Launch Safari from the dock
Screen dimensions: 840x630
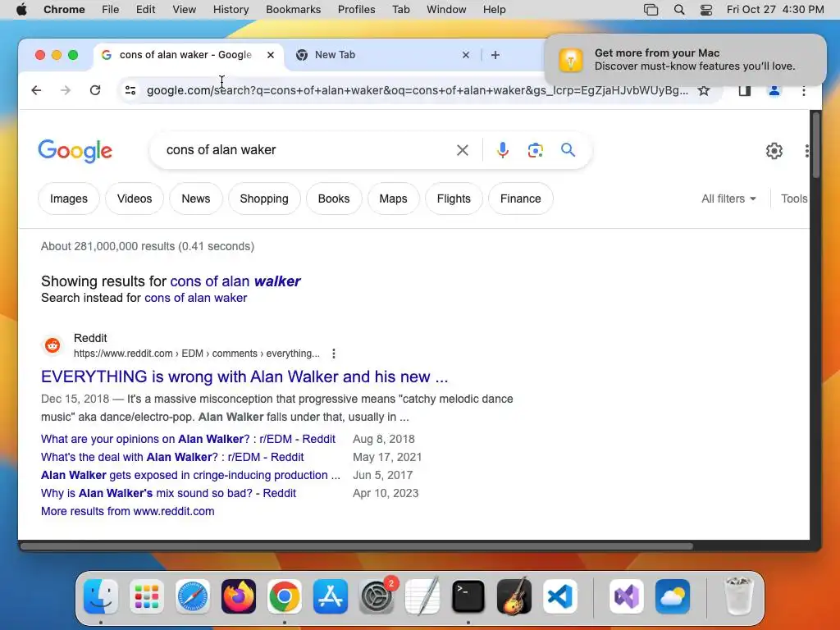[x=192, y=596]
